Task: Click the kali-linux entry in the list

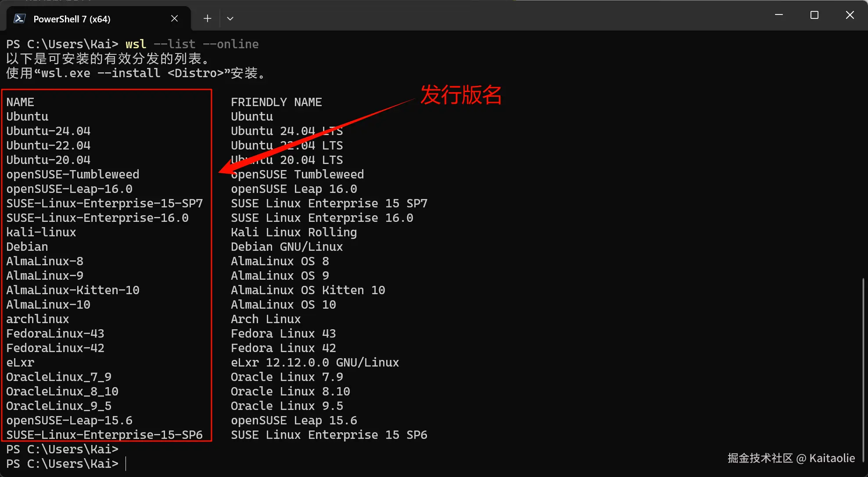Action: pyautogui.click(x=41, y=232)
